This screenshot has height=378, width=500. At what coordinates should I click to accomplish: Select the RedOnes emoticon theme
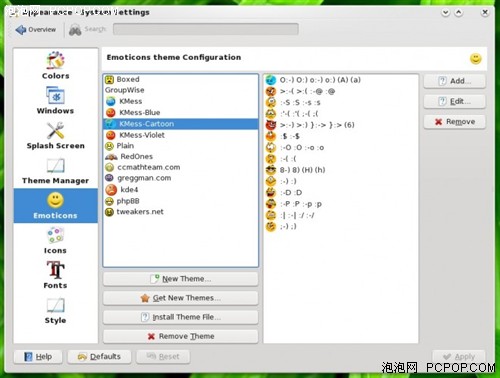[x=181, y=156]
